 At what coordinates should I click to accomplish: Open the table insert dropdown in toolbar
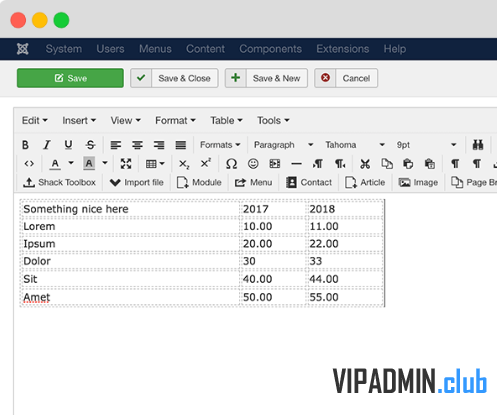tap(155, 164)
